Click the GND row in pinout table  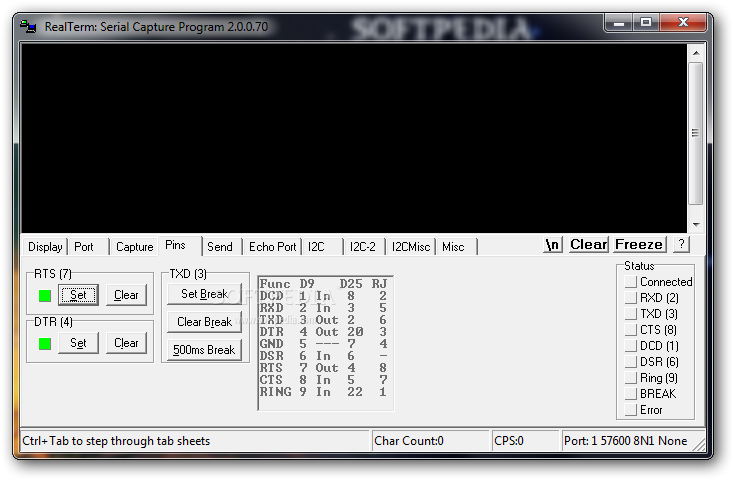(x=323, y=344)
